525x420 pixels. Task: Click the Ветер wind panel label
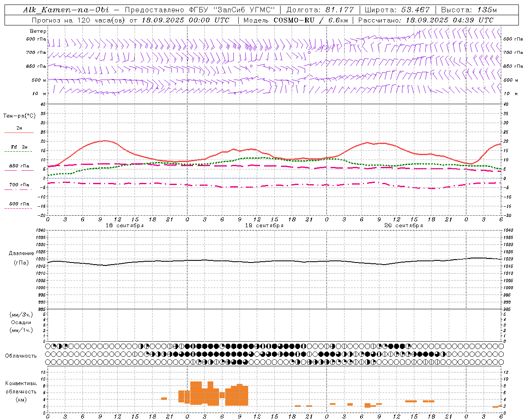point(38,31)
